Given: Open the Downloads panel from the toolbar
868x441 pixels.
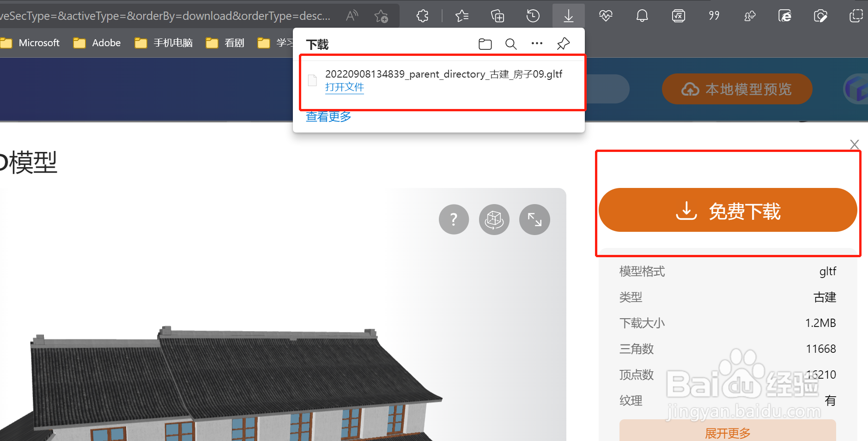Looking at the screenshot, I should (x=569, y=15).
